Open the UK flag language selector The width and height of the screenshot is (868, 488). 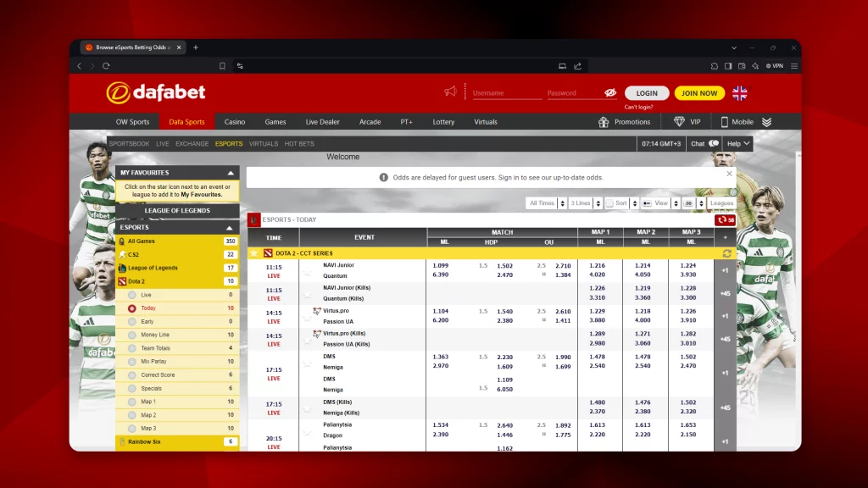tap(739, 93)
